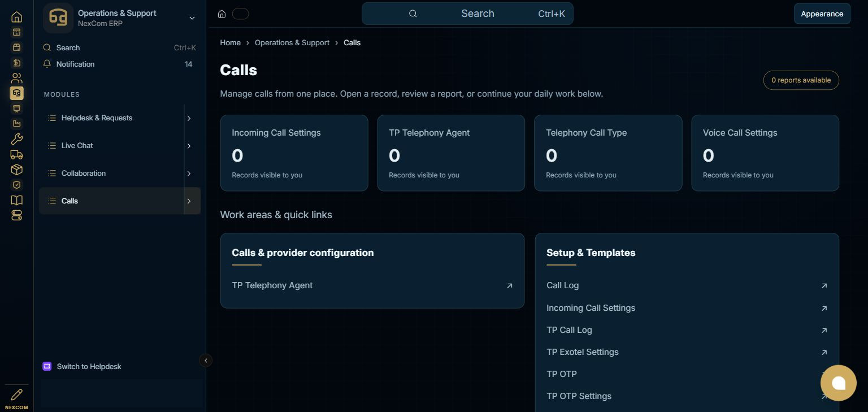Image resolution: width=868 pixels, height=412 pixels.
Task: Click the top Search Ctrl+K field
Action: [467, 14]
